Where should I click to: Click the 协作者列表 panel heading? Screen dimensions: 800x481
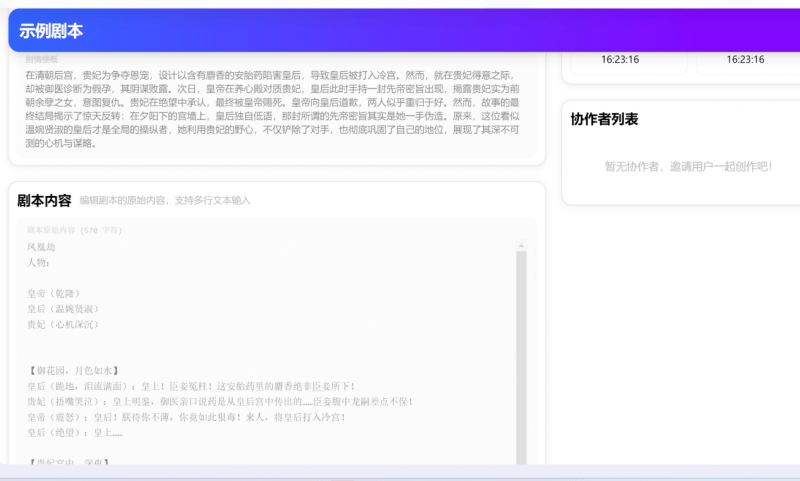(604, 119)
